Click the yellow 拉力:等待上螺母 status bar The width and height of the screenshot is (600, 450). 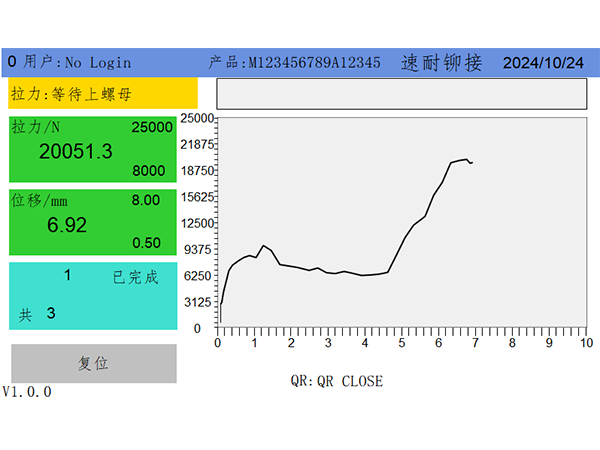[x=103, y=95]
